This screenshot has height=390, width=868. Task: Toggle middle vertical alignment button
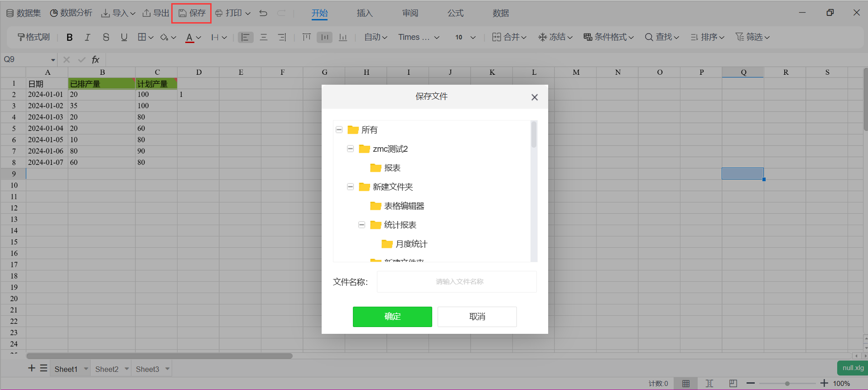click(324, 37)
